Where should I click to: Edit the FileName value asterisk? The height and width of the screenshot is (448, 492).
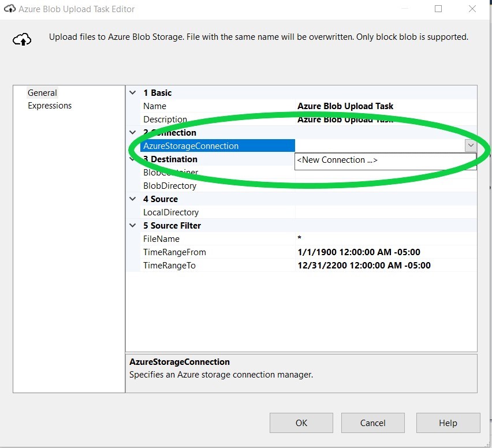(386, 239)
